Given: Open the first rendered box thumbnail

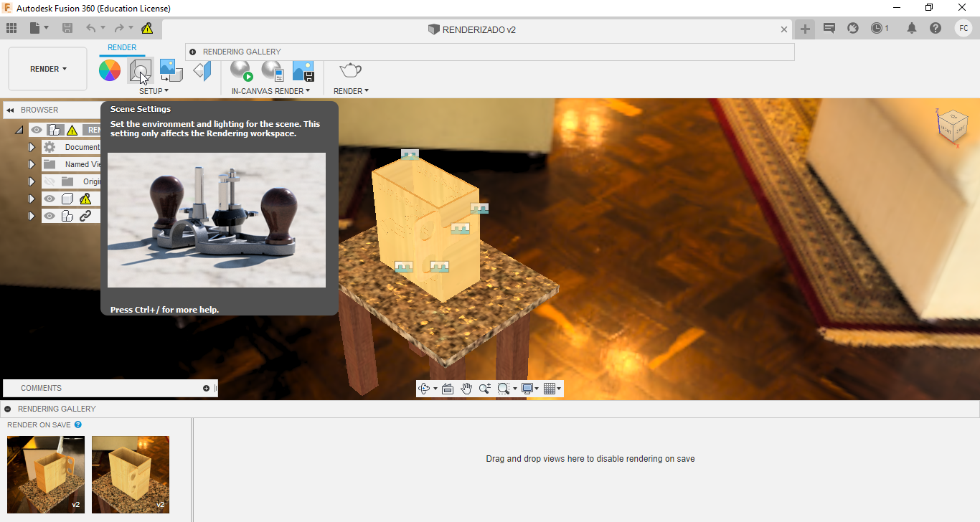Looking at the screenshot, I should 46,475.
